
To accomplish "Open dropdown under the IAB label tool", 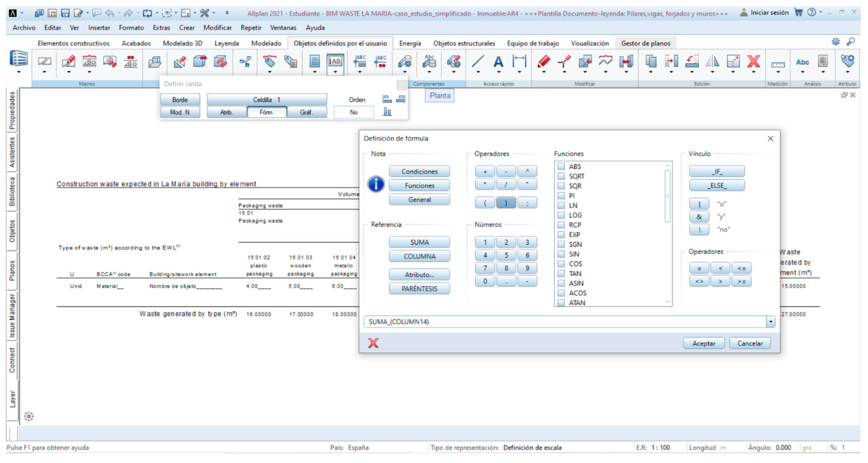I will (x=335, y=72).
